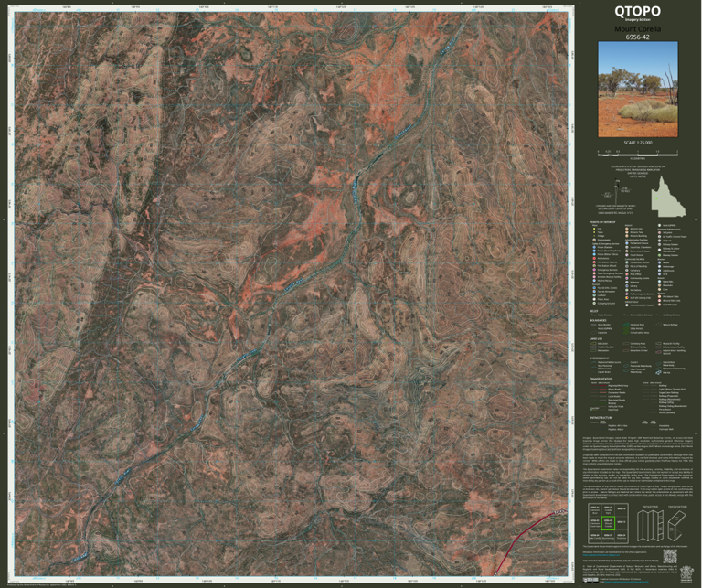Image resolution: width=702 pixels, height=588 pixels.
Task: Click the Picnic Area symbol in legend
Action: 594,299
